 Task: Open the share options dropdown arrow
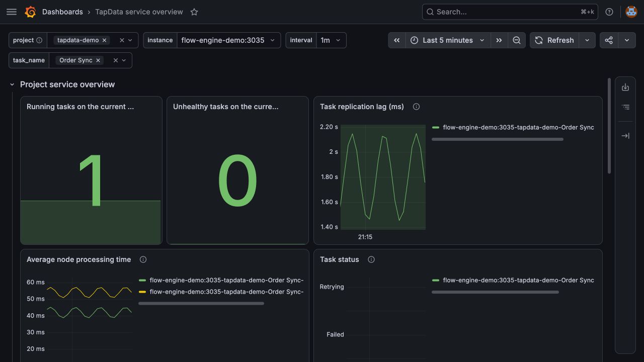click(x=627, y=40)
